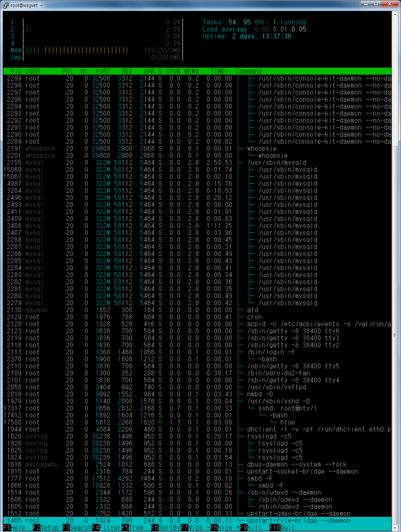
Task: Click the PuTTY icon in title bar
Action: [x=5, y=5]
